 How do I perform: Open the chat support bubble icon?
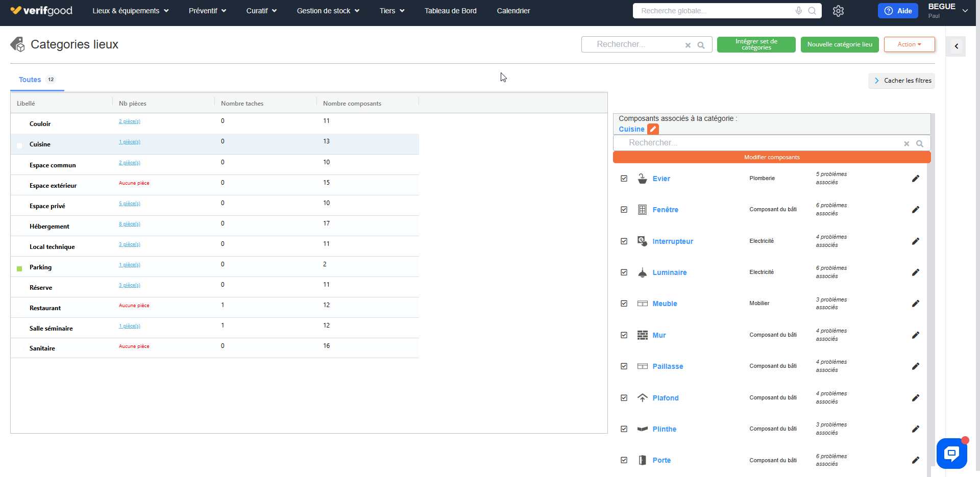click(x=952, y=453)
